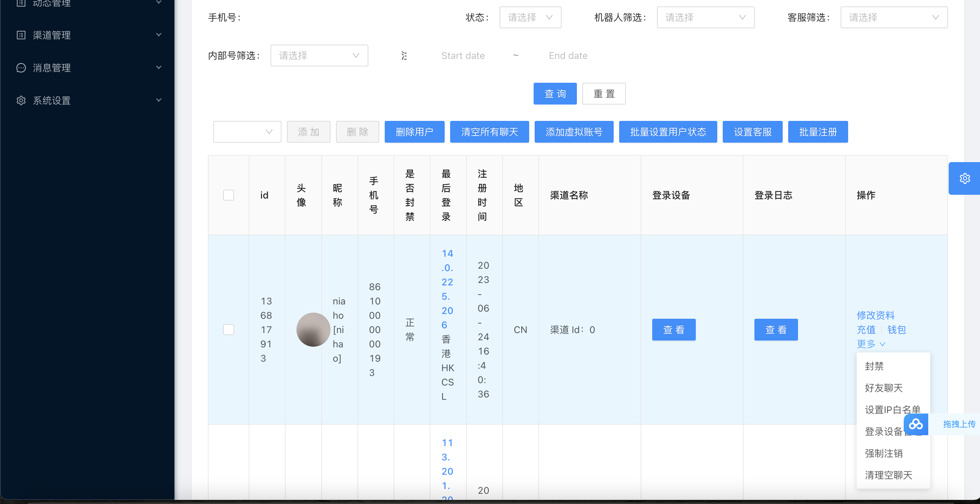
Task: Select the row checkbox for id 1368179133
Action: [229, 330]
